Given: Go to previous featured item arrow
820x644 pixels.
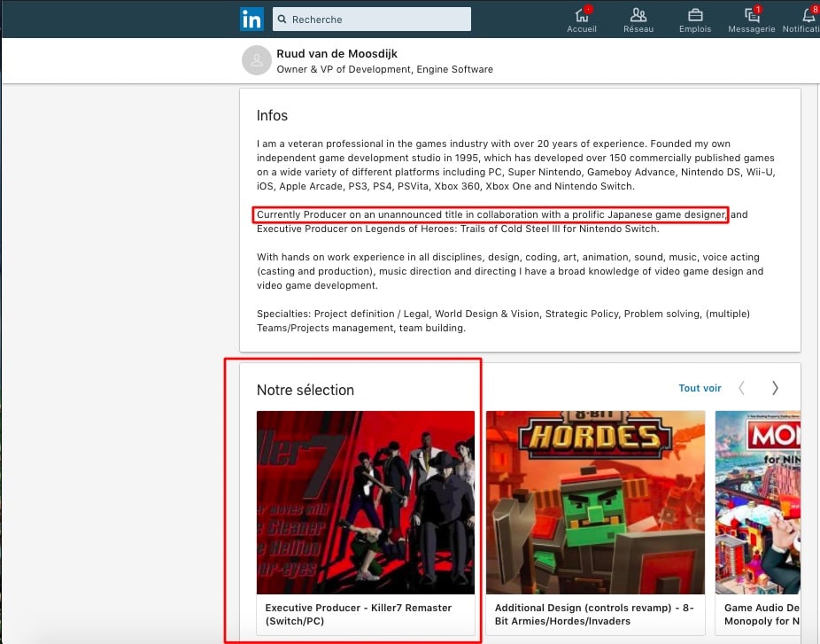Looking at the screenshot, I should tap(741, 388).
